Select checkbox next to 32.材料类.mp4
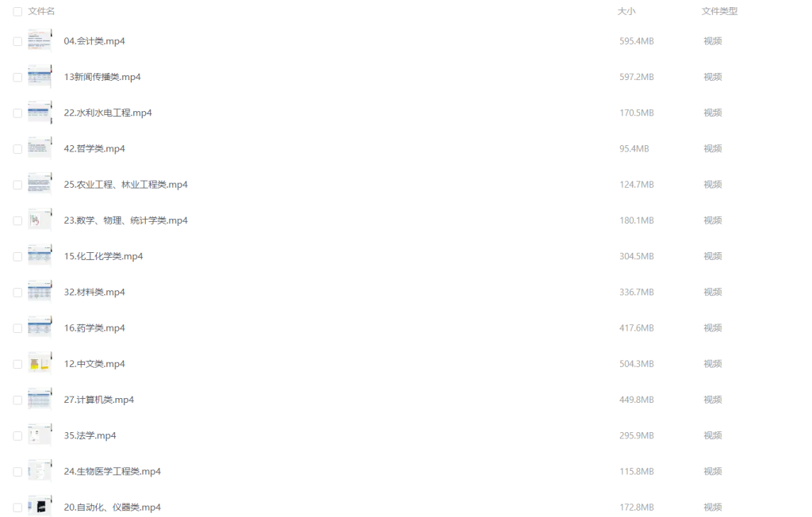Screen dimensions: 812x517 click(x=17, y=292)
